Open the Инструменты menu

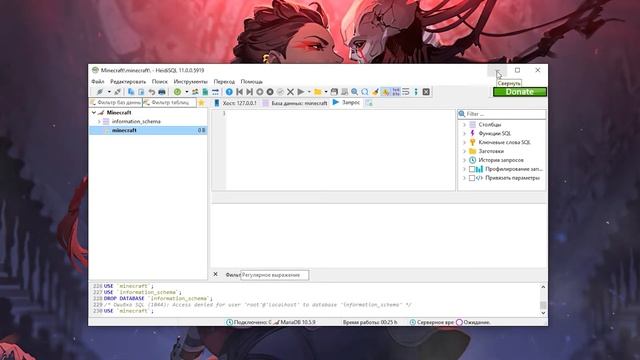[x=191, y=82]
